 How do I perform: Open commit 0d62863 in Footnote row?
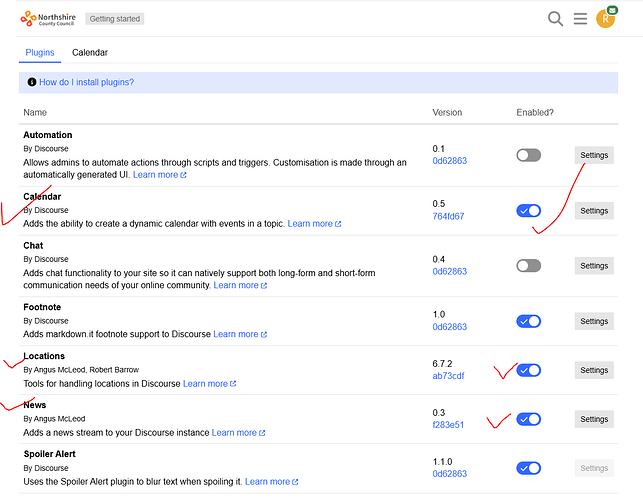coord(449,327)
